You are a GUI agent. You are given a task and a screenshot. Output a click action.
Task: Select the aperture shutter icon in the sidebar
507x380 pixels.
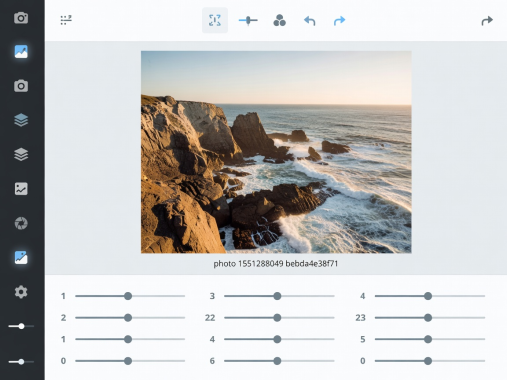[21, 223]
